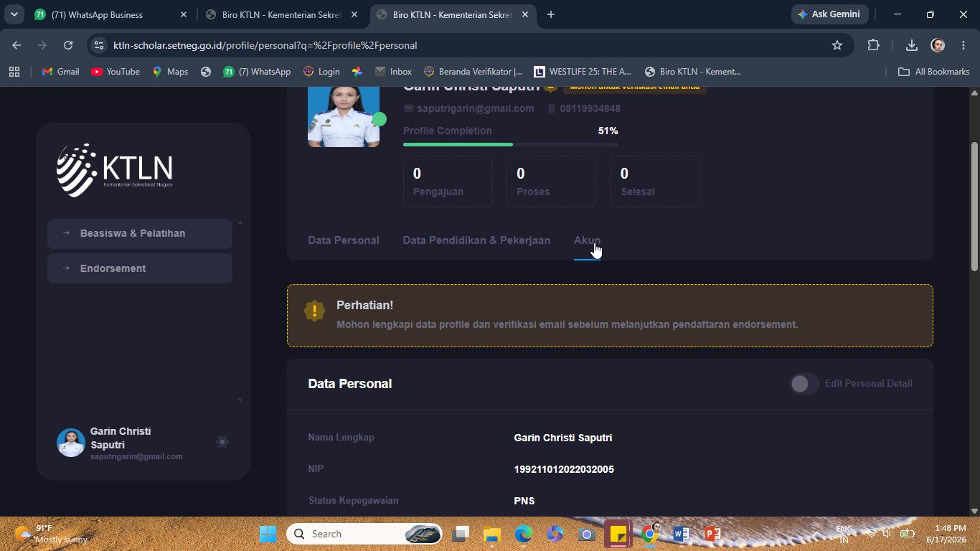This screenshot has width=980, height=551.
Task: Open the Login bookmark
Action: 321,72
